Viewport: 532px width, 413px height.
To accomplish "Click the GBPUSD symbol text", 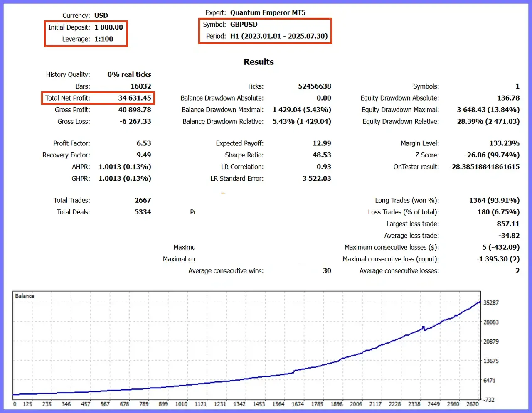I will [244, 24].
